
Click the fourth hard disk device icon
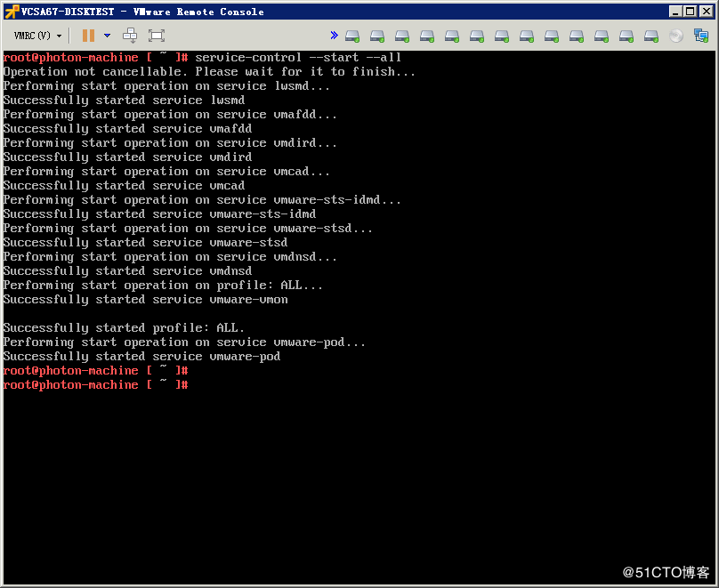(x=427, y=36)
